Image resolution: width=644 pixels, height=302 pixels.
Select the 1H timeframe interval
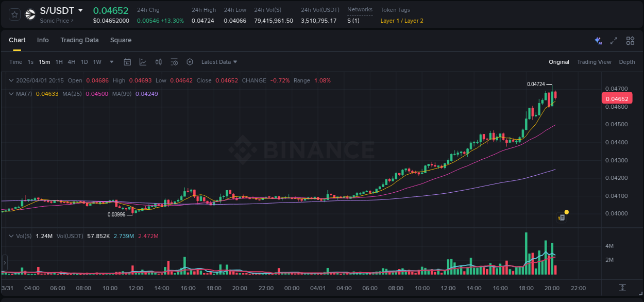tap(60, 62)
